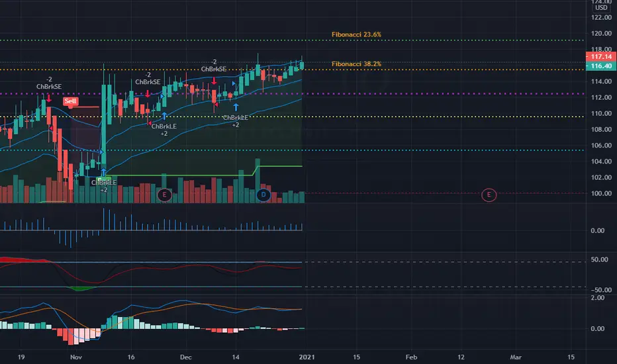617x364 pixels.
Task: Open the earnings E marker in early December
Action: 164,195
